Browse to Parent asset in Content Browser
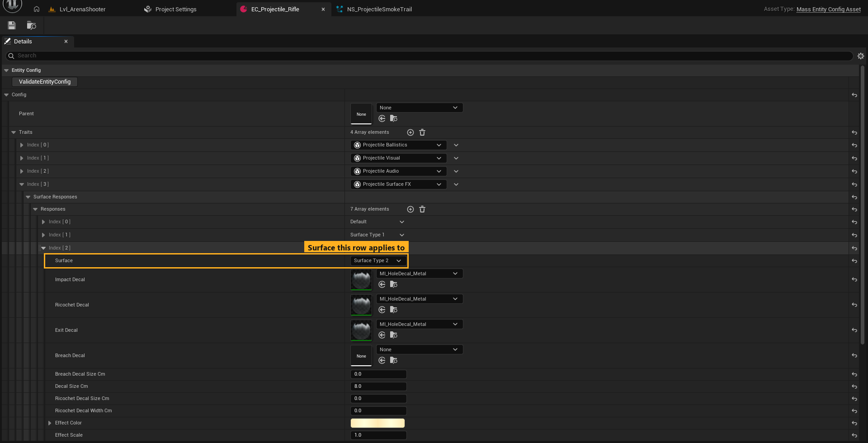This screenshot has height=443, width=868. click(x=394, y=118)
